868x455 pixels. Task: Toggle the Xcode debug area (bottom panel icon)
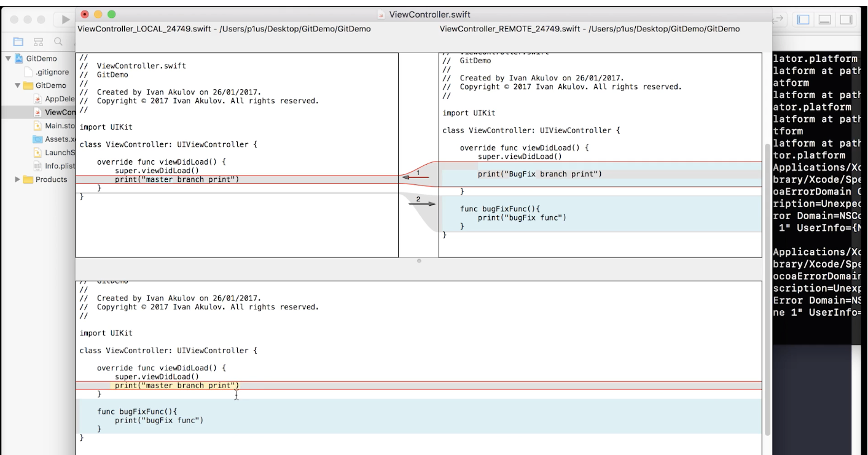click(x=824, y=20)
